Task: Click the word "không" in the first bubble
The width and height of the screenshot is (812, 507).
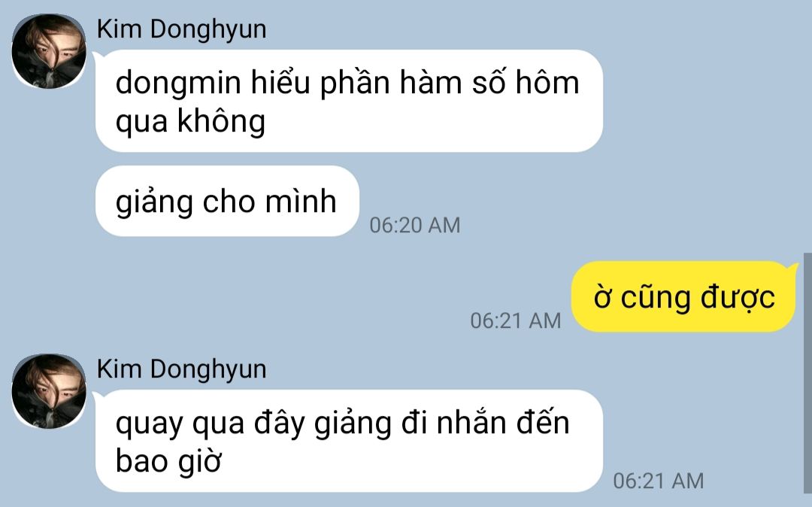Action: 222,122
